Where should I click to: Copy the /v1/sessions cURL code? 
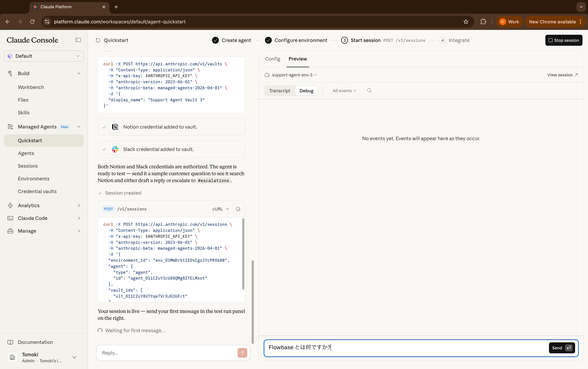tap(238, 209)
